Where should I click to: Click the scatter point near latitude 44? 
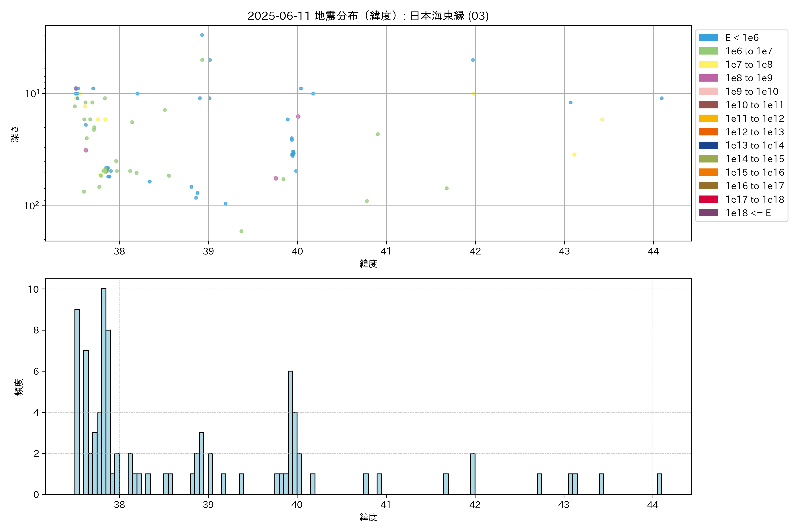tap(661, 98)
